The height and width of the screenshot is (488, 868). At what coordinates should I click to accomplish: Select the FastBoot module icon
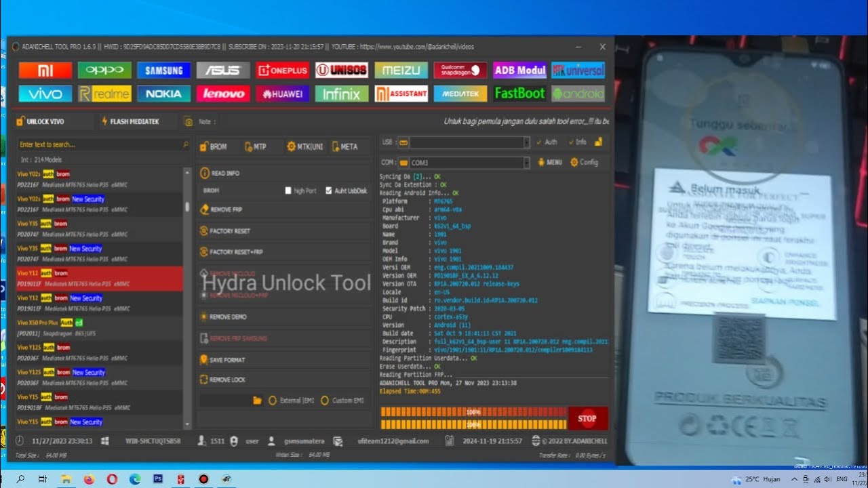pyautogui.click(x=519, y=94)
